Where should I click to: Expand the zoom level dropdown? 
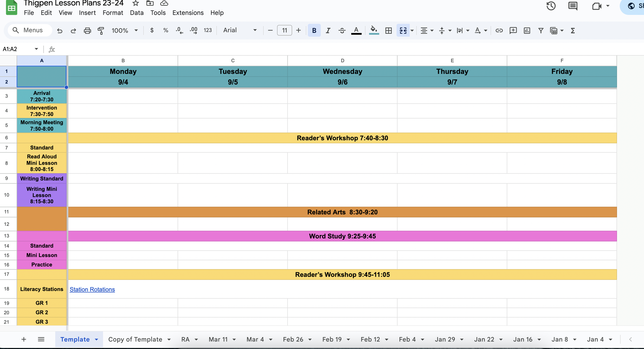(x=136, y=30)
